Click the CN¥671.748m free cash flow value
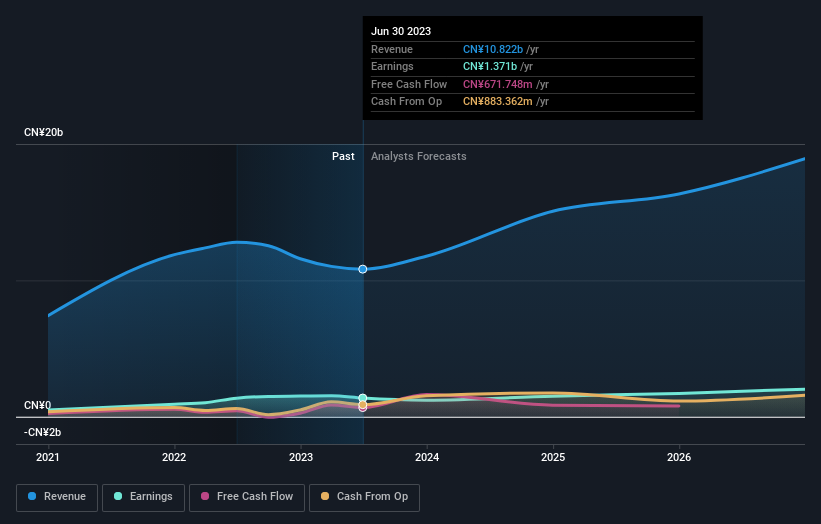This screenshot has width=821, height=524. (497, 84)
